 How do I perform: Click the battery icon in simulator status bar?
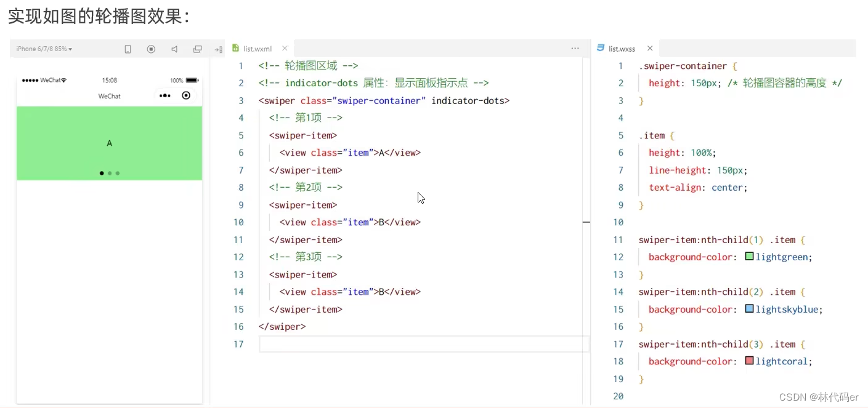(192, 80)
